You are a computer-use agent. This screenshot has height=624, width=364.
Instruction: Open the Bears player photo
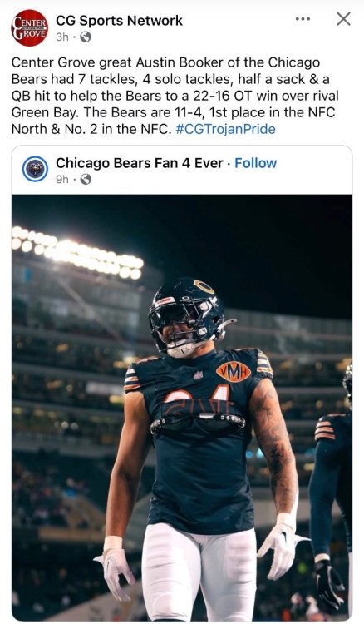click(182, 408)
